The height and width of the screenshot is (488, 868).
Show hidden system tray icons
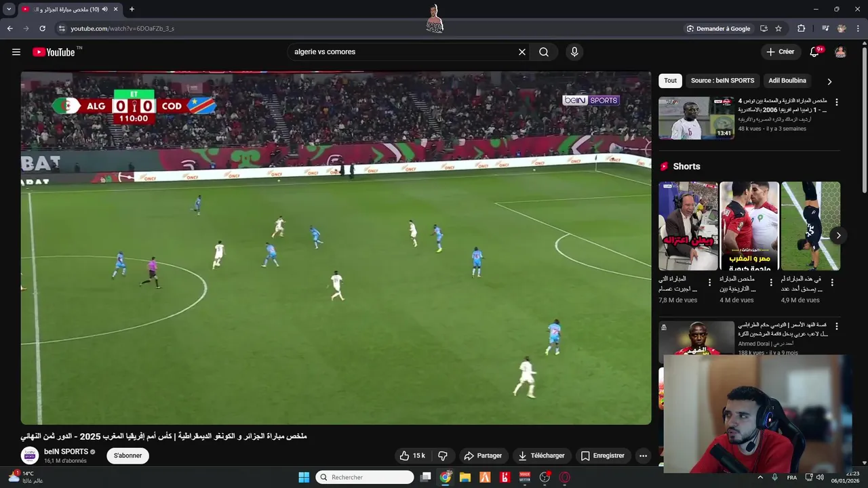point(759,477)
